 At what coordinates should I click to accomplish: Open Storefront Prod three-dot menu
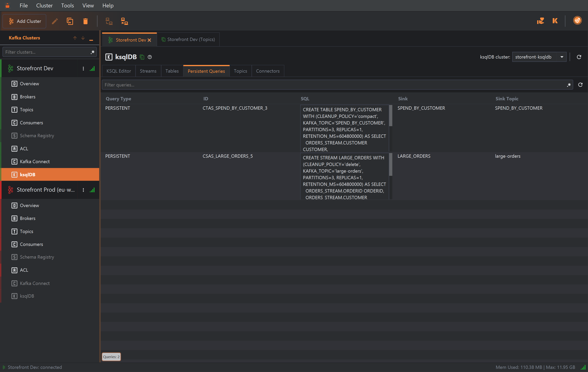pos(83,190)
